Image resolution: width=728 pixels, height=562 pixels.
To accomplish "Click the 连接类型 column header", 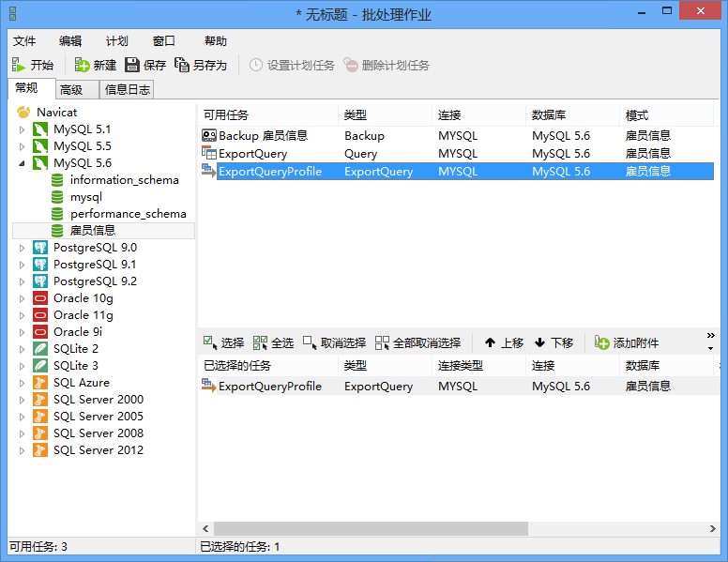I will point(478,366).
